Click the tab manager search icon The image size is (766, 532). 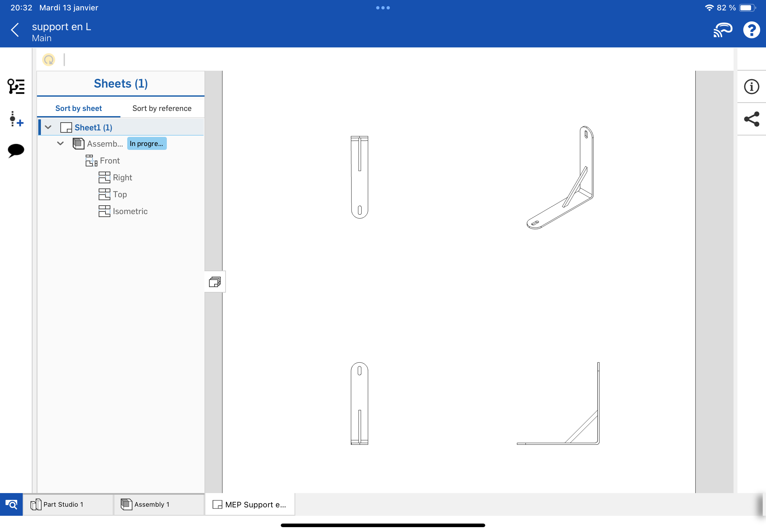(x=11, y=504)
